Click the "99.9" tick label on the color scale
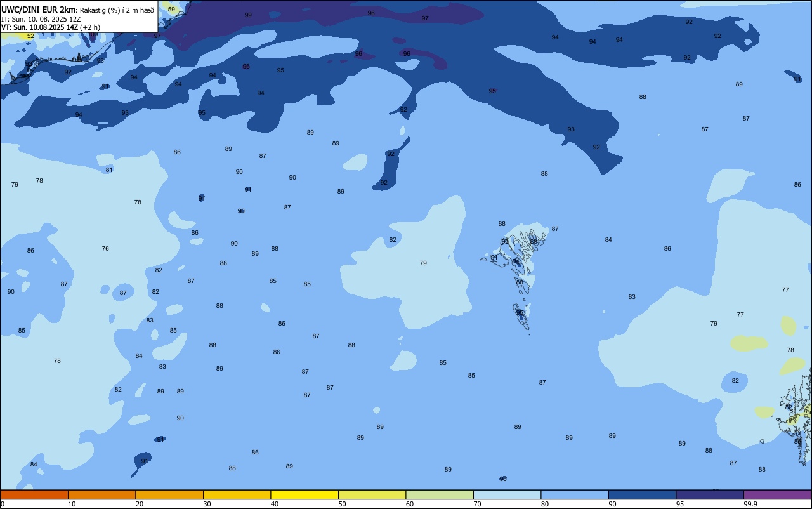The image size is (812, 509). tap(750, 504)
